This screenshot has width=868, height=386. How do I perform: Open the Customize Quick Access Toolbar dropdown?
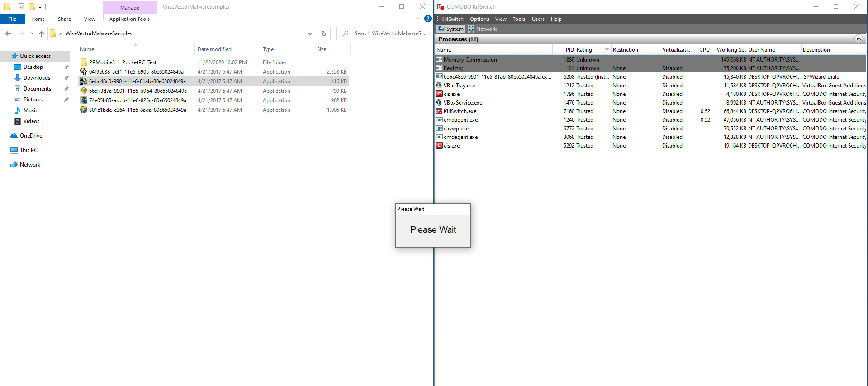40,7
